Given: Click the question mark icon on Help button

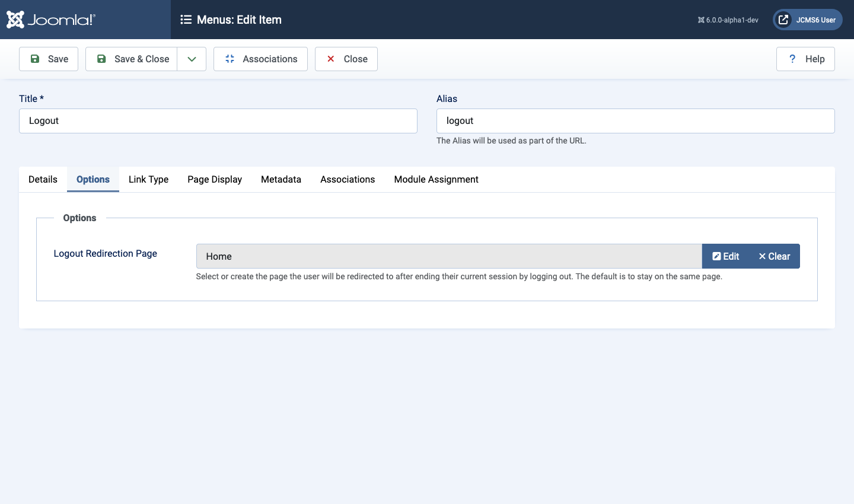Looking at the screenshot, I should click(x=792, y=59).
